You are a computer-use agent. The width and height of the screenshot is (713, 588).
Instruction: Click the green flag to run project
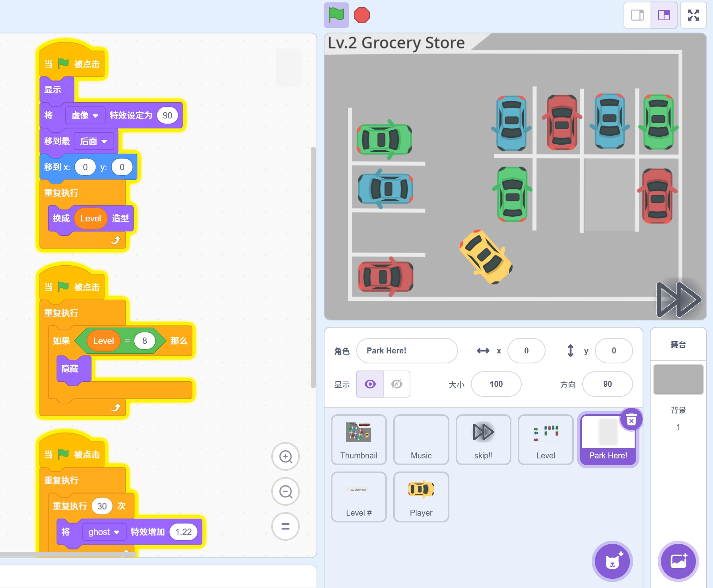click(x=336, y=15)
